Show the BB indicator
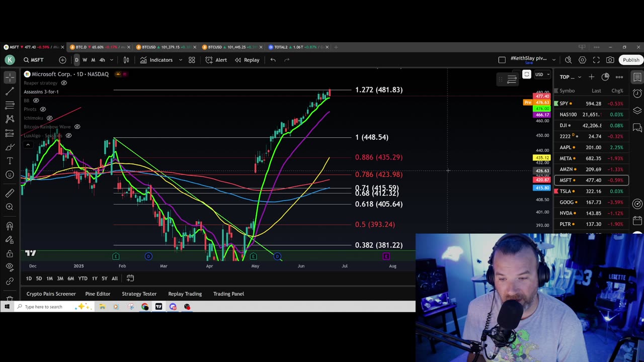The width and height of the screenshot is (644, 362). point(36,101)
